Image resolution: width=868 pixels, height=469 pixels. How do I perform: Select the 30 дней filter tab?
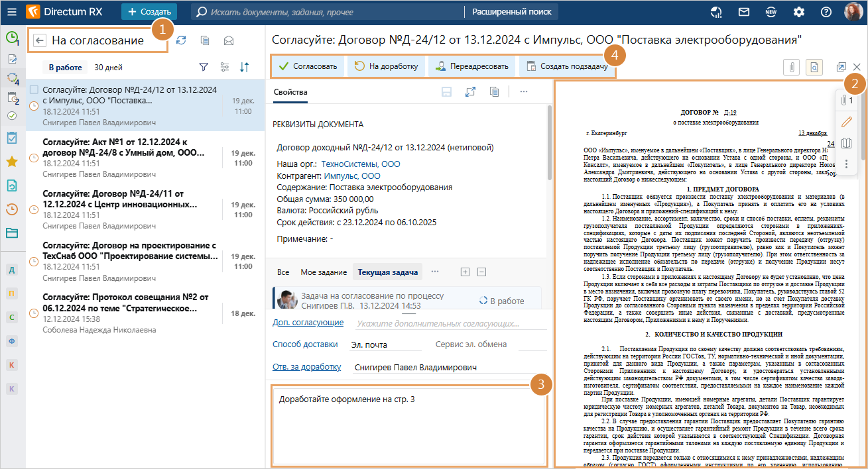click(108, 68)
